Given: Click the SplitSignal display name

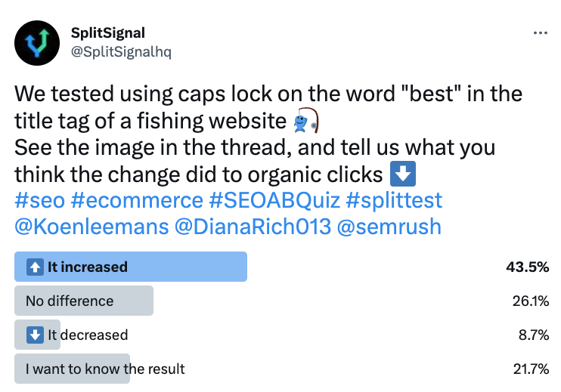Looking at the screenshot, I should 107,32.
